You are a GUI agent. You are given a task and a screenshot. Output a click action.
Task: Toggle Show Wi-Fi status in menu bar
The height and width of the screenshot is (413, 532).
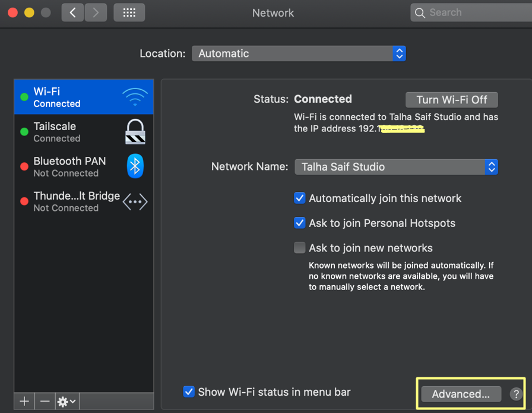pyautogui.click(x=189, y=392)
